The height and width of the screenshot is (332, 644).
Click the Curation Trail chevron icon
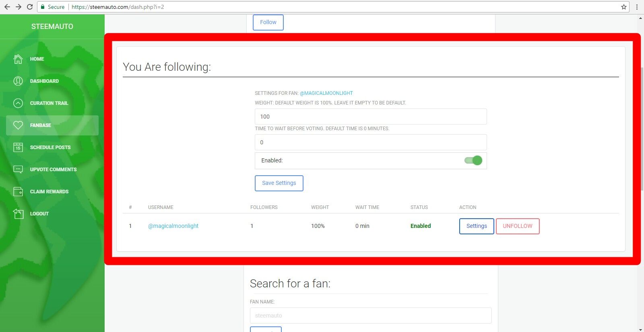(x=18, y=103)
